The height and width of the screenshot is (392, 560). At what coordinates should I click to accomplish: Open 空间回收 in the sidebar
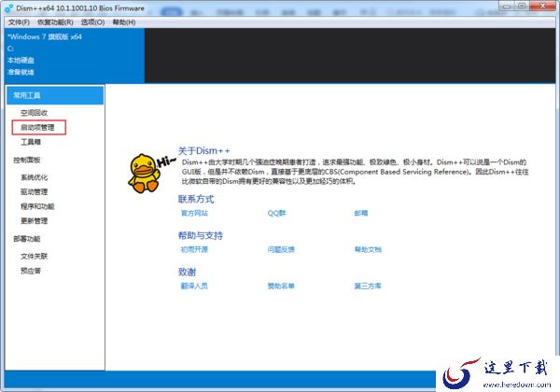[x=35, y=113]
